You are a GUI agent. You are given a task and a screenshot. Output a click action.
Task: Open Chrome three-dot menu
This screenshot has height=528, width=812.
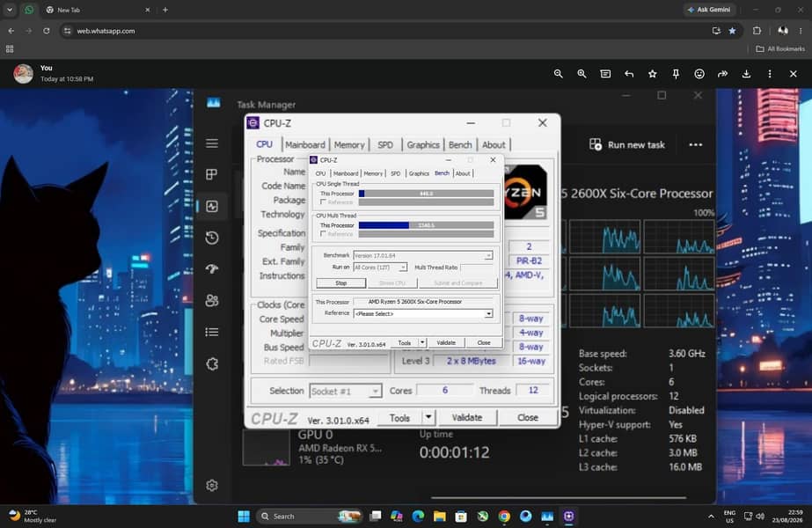801,31
